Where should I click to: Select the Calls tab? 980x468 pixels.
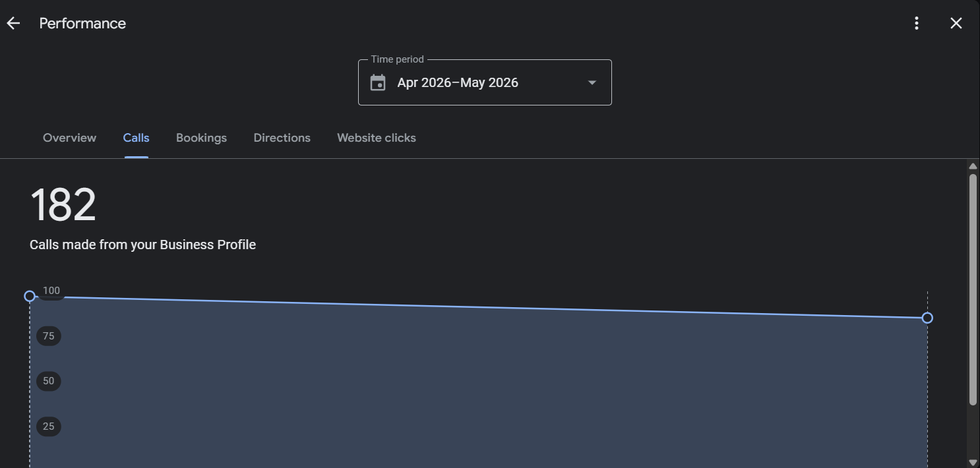pos(136,138)
